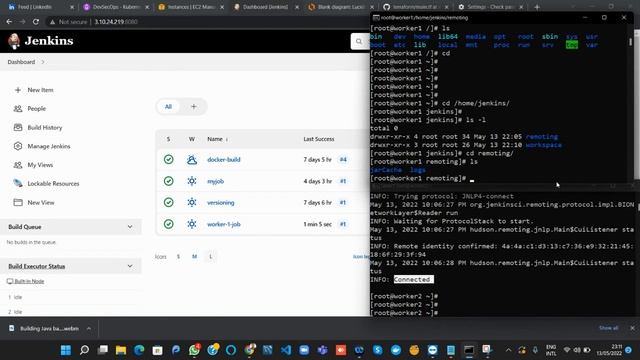Click worker-1-job sunny weather icon
The width and height of the screenshot is (640, 360).
point(192,224)
